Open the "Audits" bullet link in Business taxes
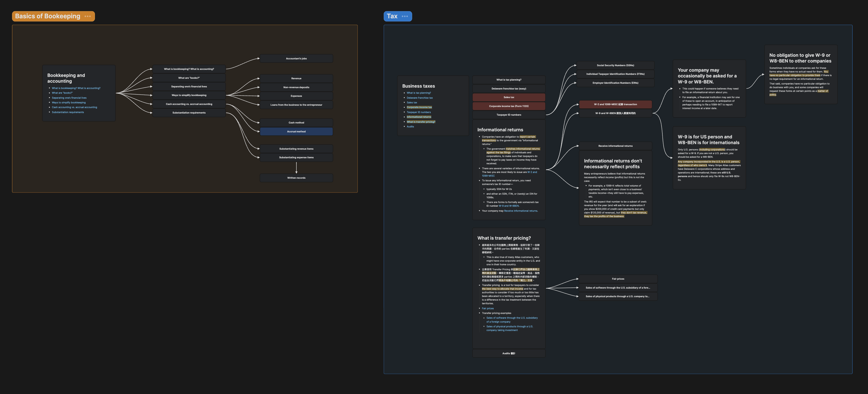 point(410,127)
